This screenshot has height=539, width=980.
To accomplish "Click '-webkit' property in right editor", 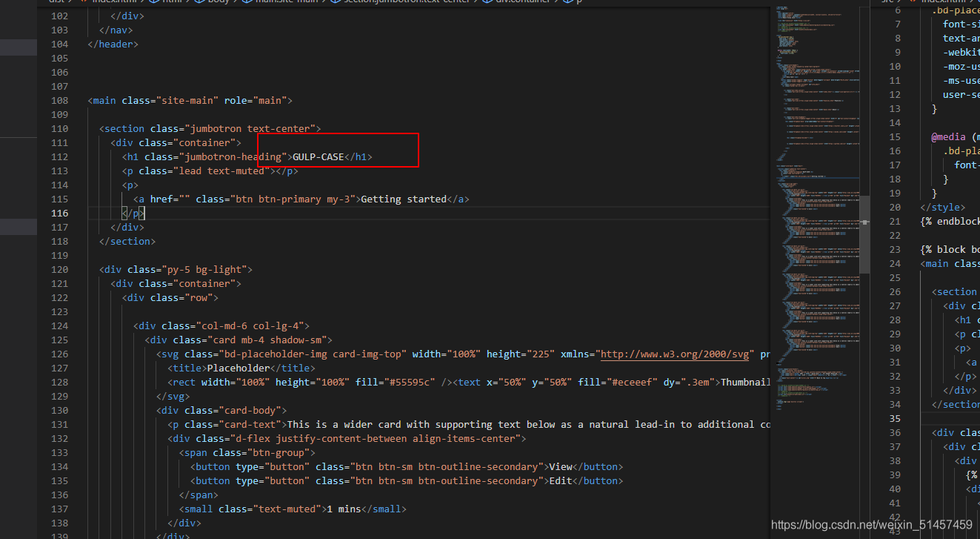I will [961, 53].
